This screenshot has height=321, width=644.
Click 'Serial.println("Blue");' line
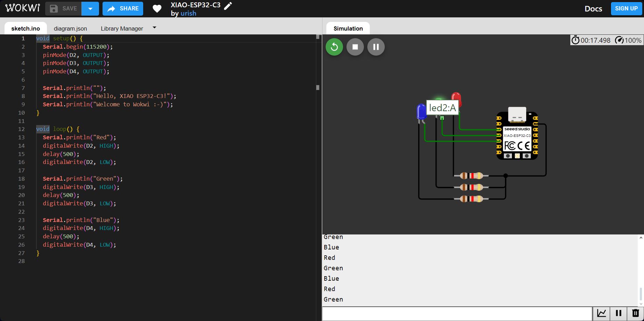[x=81, y=220]
